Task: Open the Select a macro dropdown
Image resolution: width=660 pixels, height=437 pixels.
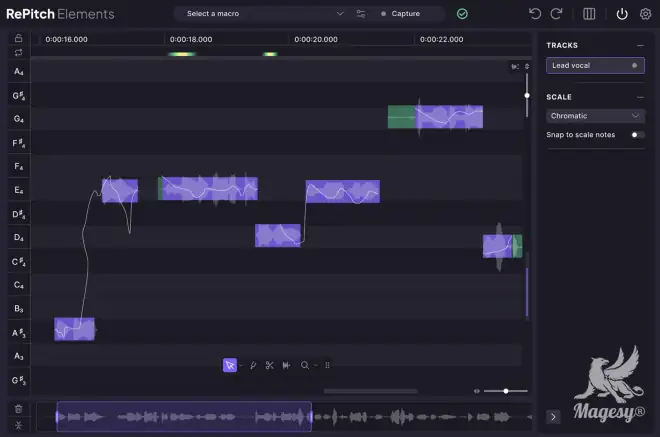Action: (x=264, y=14)
